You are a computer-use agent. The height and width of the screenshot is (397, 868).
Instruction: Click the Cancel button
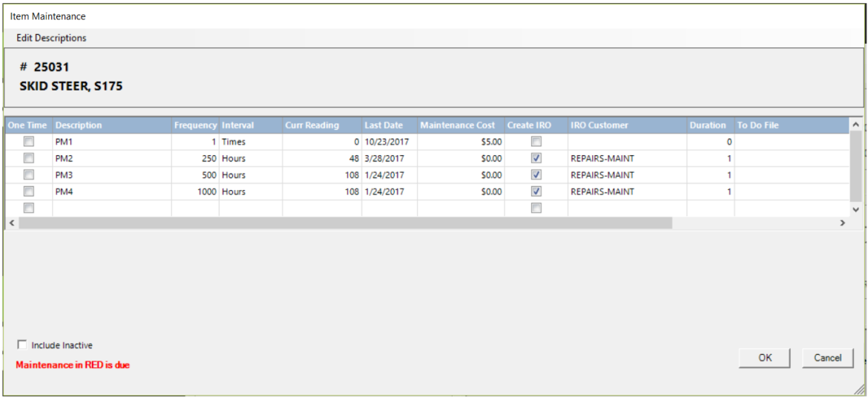827,358
